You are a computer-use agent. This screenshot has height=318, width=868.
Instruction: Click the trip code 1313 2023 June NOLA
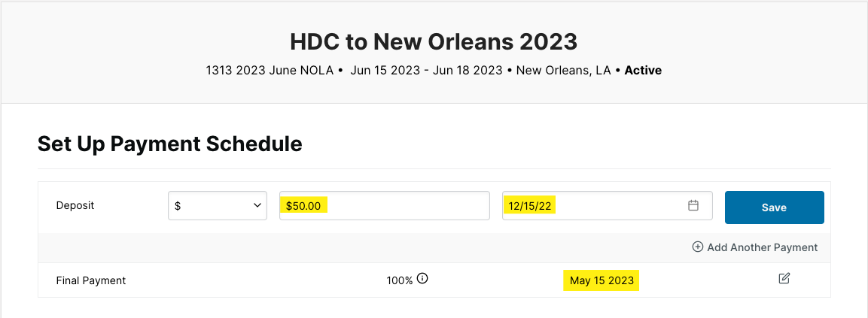point(270,71)
